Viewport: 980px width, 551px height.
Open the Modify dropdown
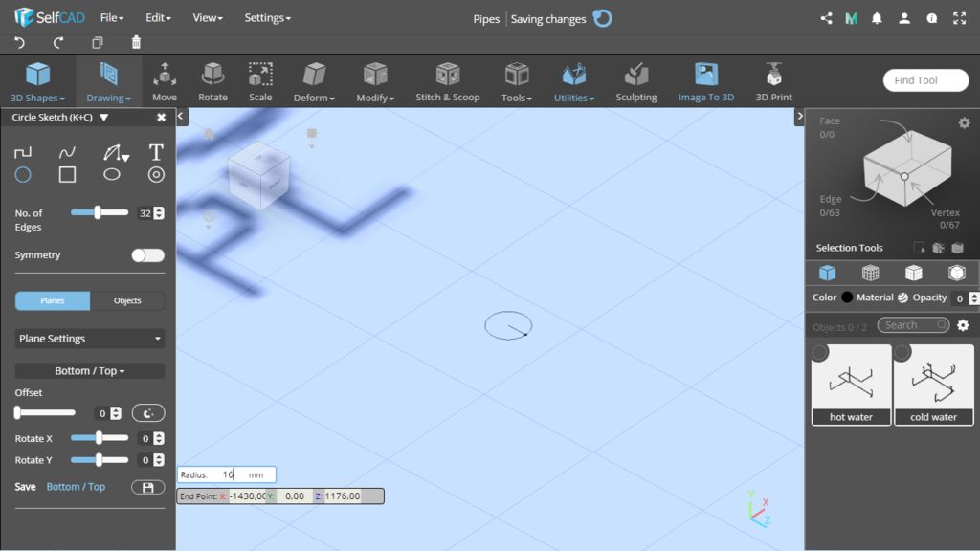(375, 82)
